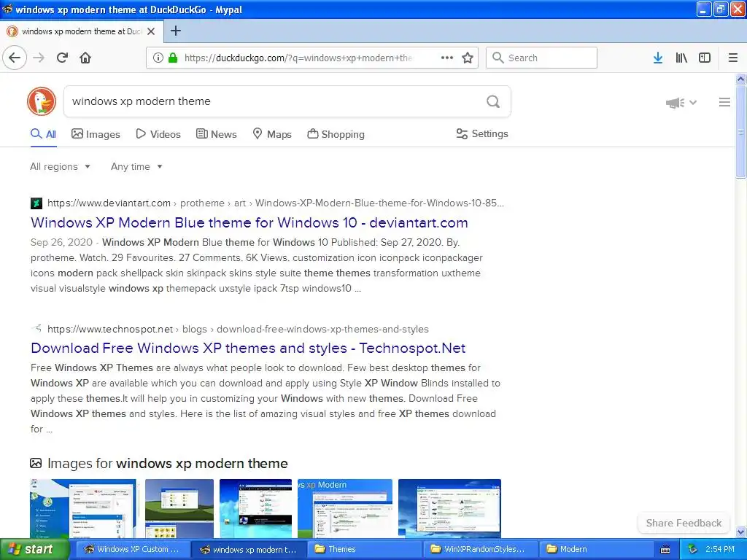Viewport: 747px width, 560px height.
Task: Open the browser home page
Action: [85, 58]
